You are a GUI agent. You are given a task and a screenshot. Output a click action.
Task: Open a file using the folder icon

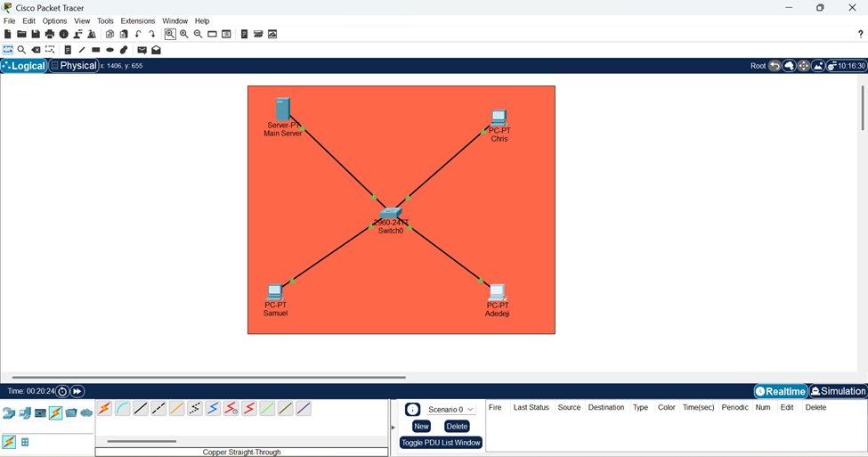click(x=21, y=35)
